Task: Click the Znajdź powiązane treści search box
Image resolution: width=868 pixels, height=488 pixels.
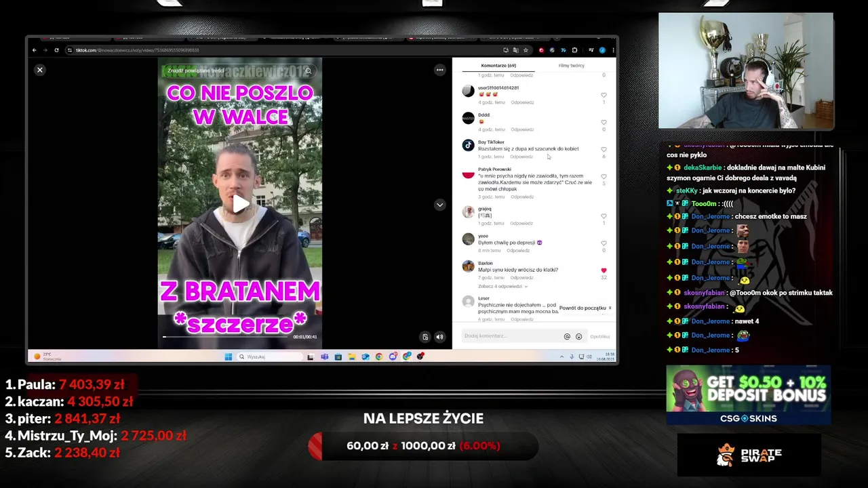Action: [x=240, y=70]
